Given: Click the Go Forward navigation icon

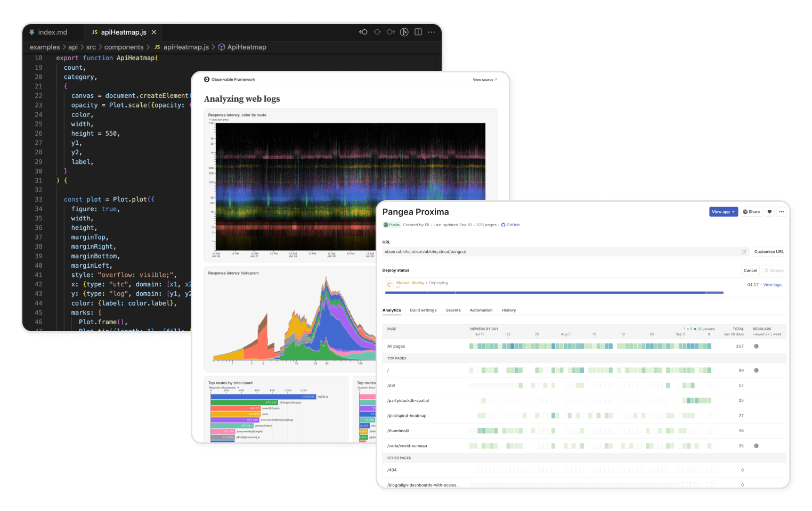Looking at the screenshot, I should [391, 32].
